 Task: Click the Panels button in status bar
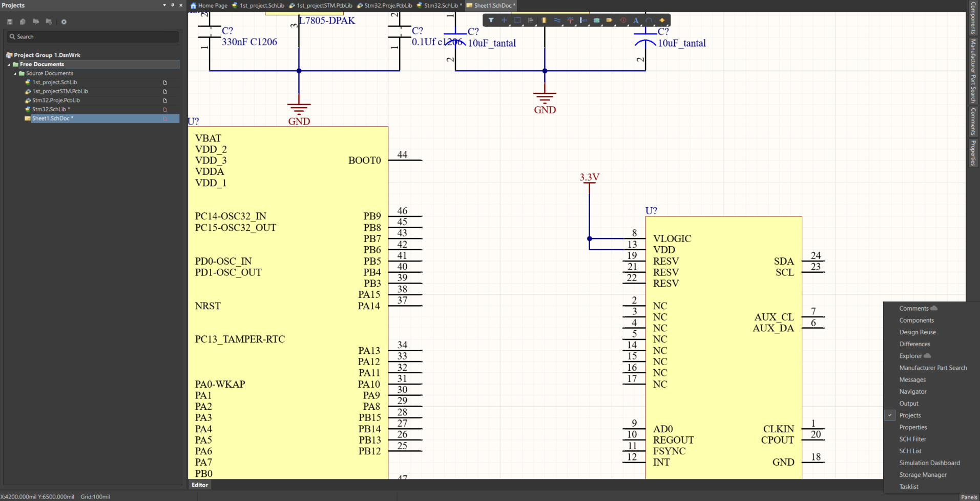click(x=968, y=496)
